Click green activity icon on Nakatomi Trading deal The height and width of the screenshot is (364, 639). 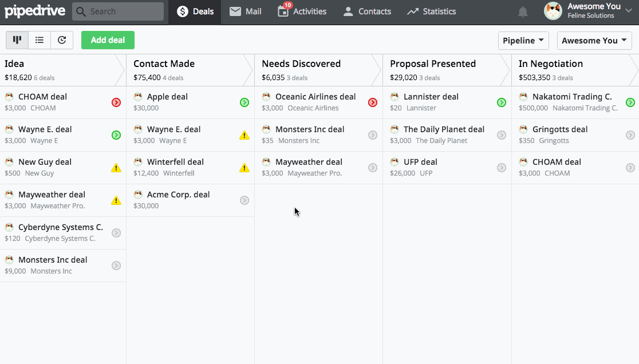[630, 102]
